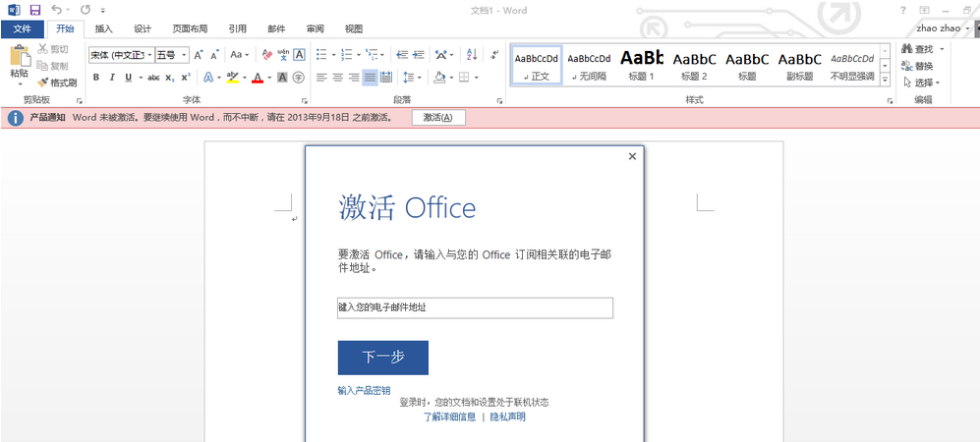Open the learn more (了解详细信息) link

[x=450, y=416]
